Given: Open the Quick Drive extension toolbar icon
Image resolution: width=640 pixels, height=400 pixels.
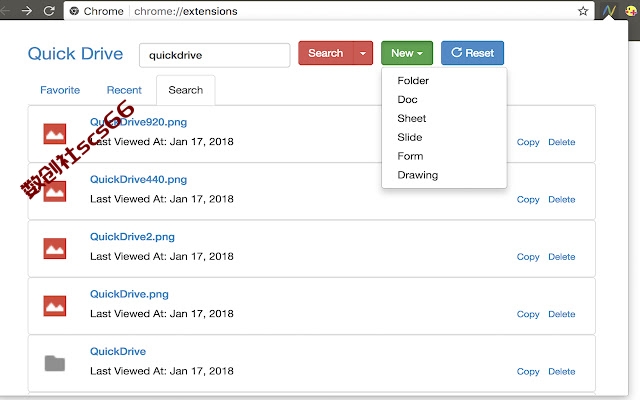Looking at the screenshot, I should coord(609,11).
